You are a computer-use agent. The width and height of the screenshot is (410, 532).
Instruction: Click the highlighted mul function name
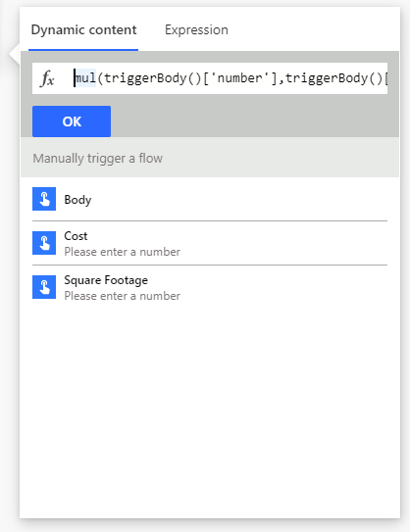point(85,78)
